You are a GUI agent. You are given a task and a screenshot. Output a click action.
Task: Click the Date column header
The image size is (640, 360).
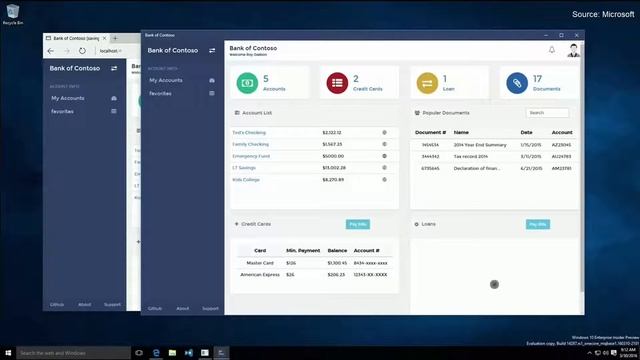click(x=526, y=133)
